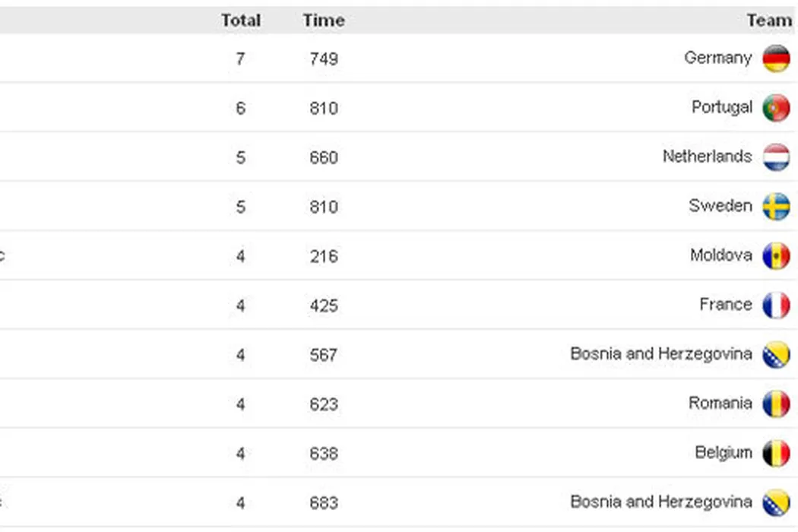This screenshot has width=798, height=532.
Task: Open the Sweden team name
Action: coord(720,206)
